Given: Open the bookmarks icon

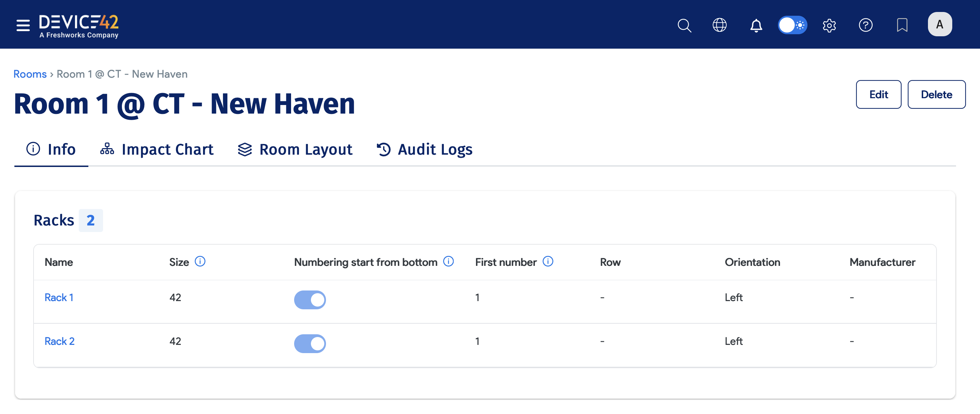Looking at the screenshot, I should (x=902, y=25).
